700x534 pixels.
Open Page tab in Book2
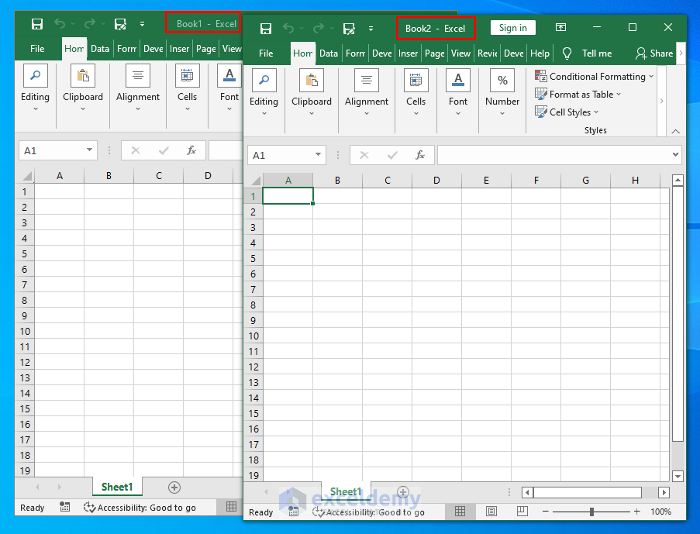click(434, 54)
